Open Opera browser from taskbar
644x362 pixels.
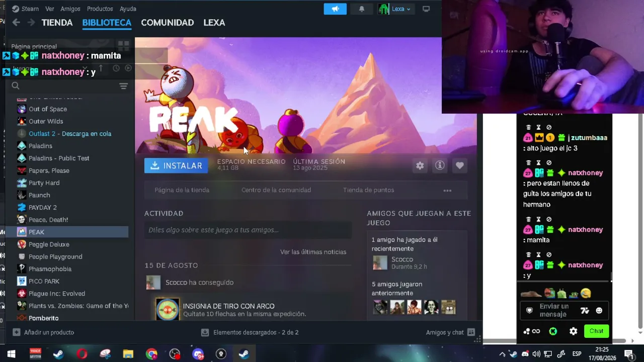(x=82, y=354)
